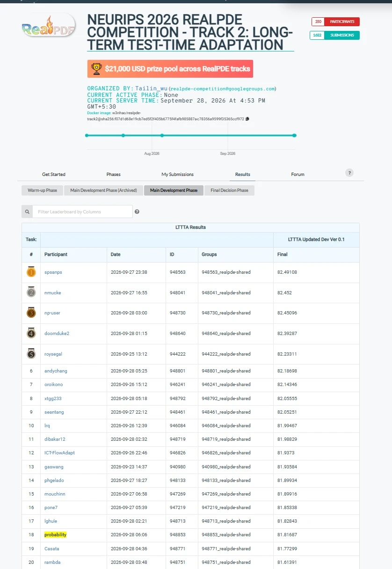Viewport: 392px width, 569px height.
Task: Click the 350 Participants badge
Action: 335,22
